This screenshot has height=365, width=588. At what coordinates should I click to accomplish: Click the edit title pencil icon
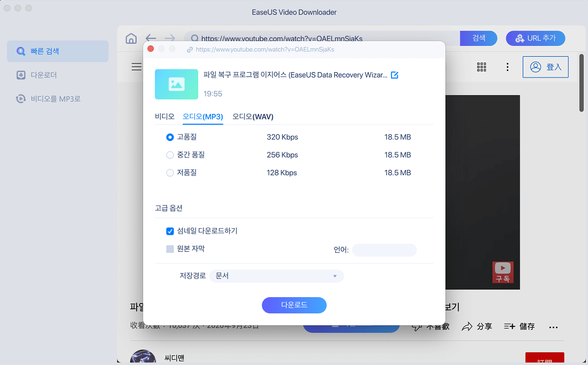[x=395, y=75]
